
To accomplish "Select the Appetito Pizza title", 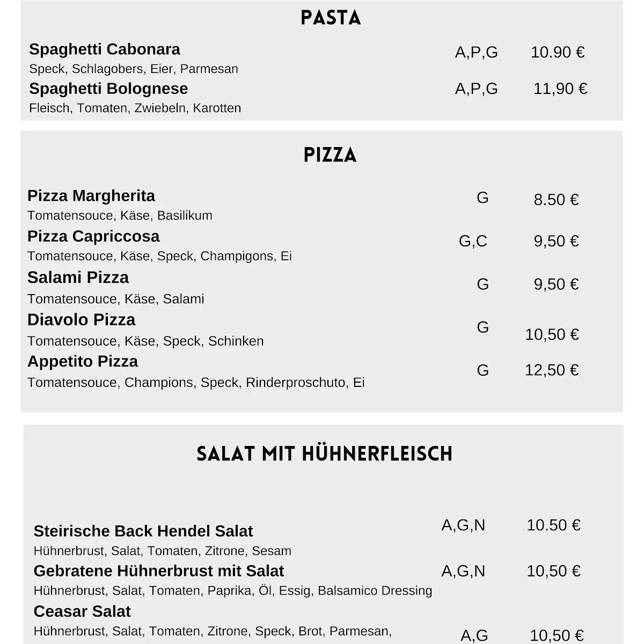I will click(83, 362).
